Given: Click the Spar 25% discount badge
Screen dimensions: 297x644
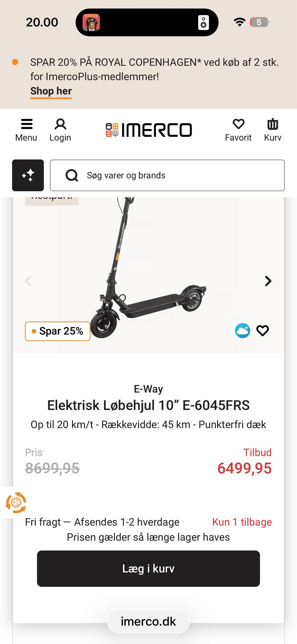Looking at the screenshot, I should [58, 331].
